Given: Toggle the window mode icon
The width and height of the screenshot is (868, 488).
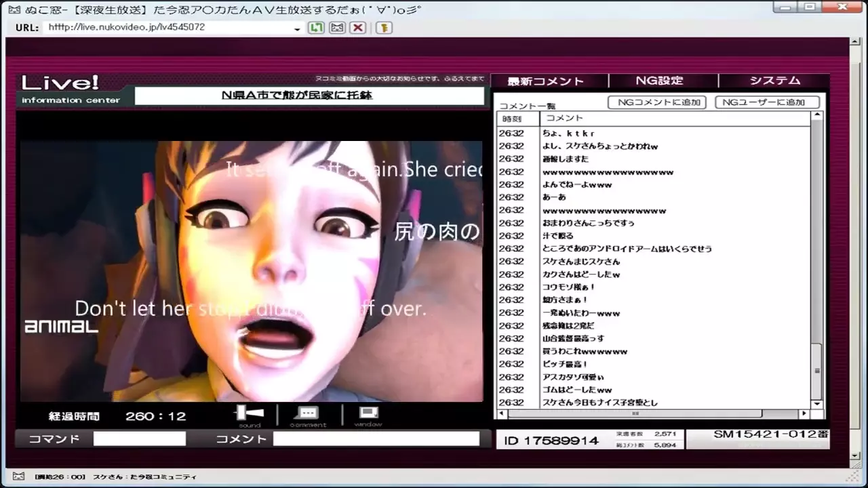Looking at the screenshot, I should 368,413.
